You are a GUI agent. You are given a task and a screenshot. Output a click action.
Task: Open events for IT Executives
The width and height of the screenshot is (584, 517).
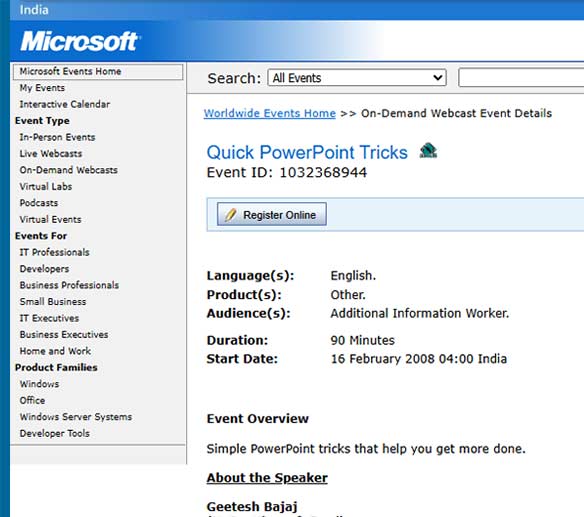[x=49, y=318]
